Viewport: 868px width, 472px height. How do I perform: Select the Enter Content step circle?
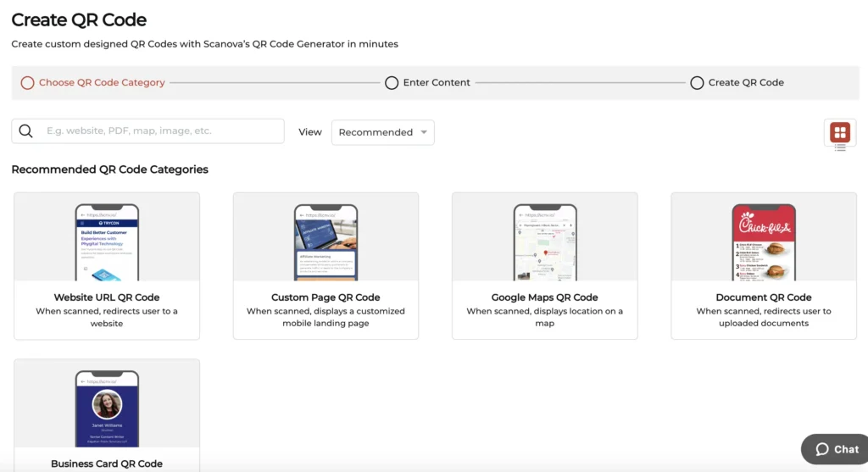coord(392,83)
